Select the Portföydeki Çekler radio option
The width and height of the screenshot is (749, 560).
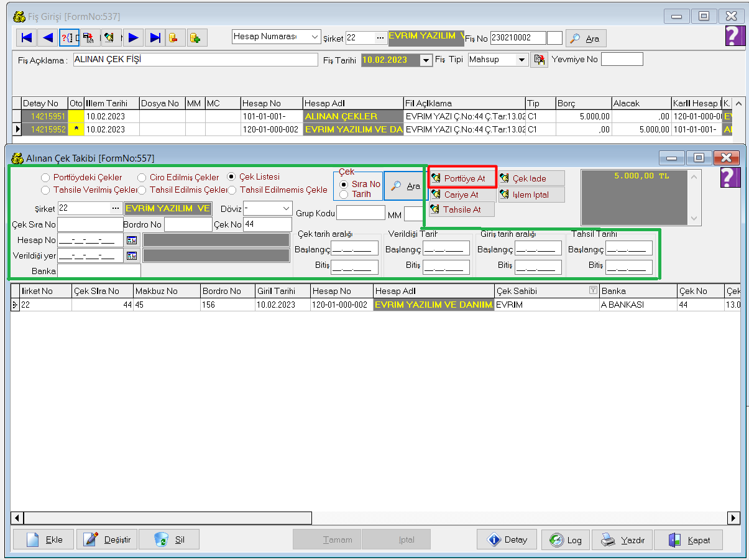[x=45, y=178]
